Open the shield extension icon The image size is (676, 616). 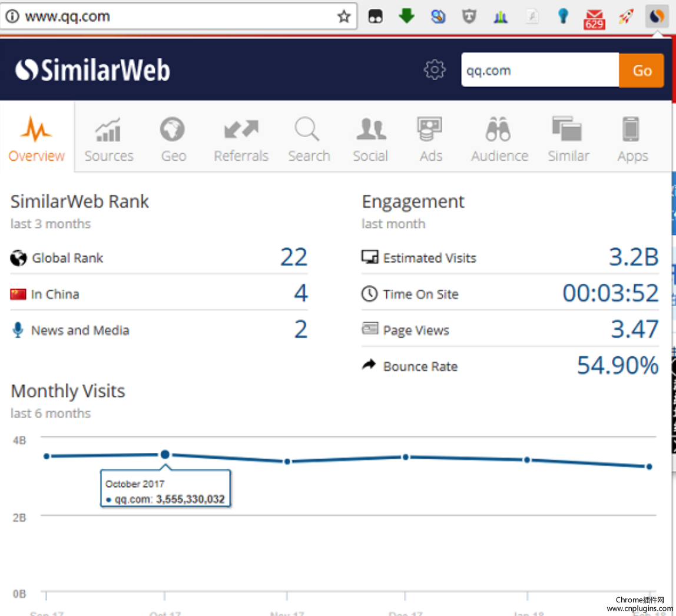click(x=469, y=17)
